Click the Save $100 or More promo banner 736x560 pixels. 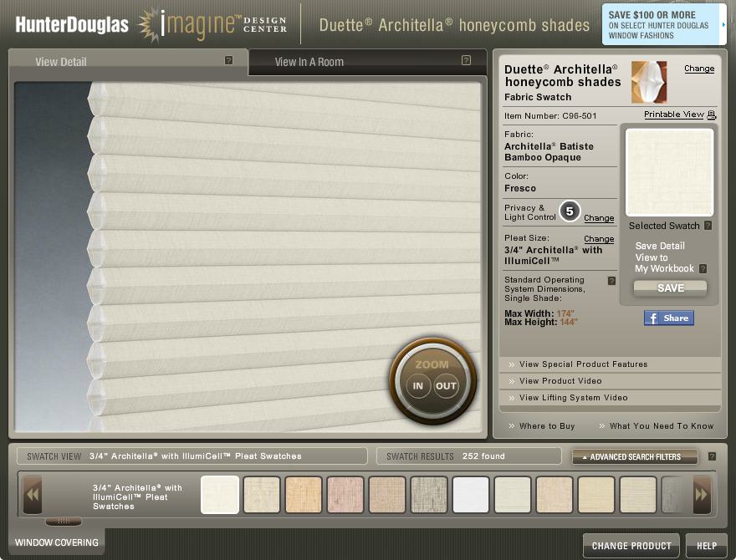pos(664,25)
